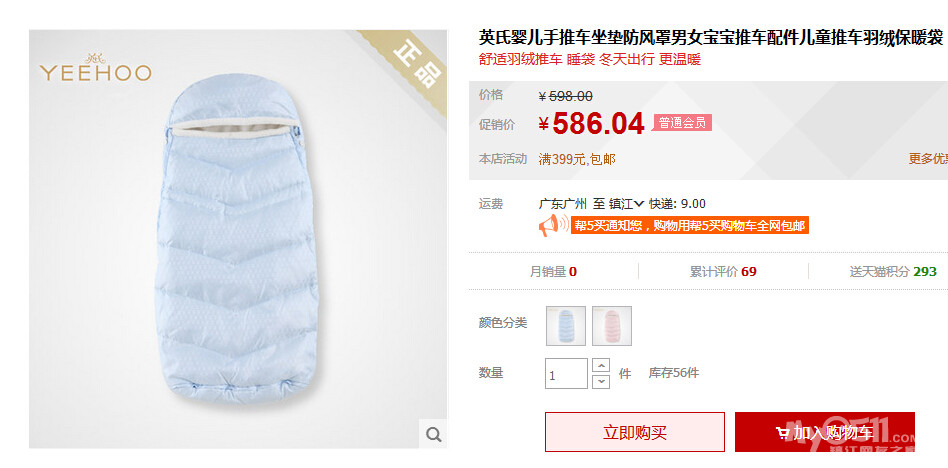Click the magnifier zoom icon on product image
The image size is (948, 468).
[x=433, y=434]
